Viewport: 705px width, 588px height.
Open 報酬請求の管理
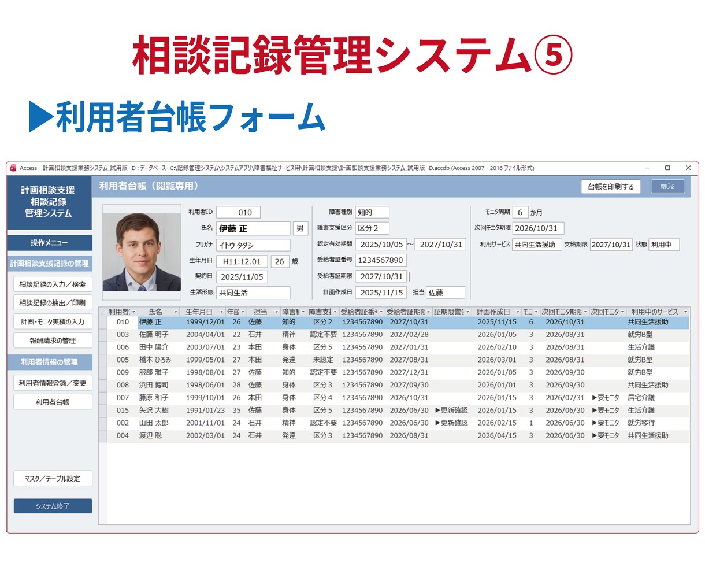click(x=53, y=341)
